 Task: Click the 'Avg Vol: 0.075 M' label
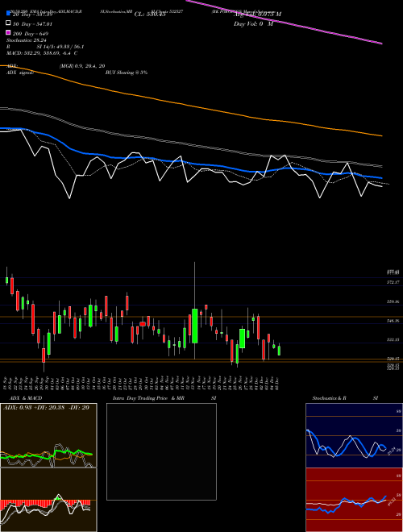click(257, 15)
